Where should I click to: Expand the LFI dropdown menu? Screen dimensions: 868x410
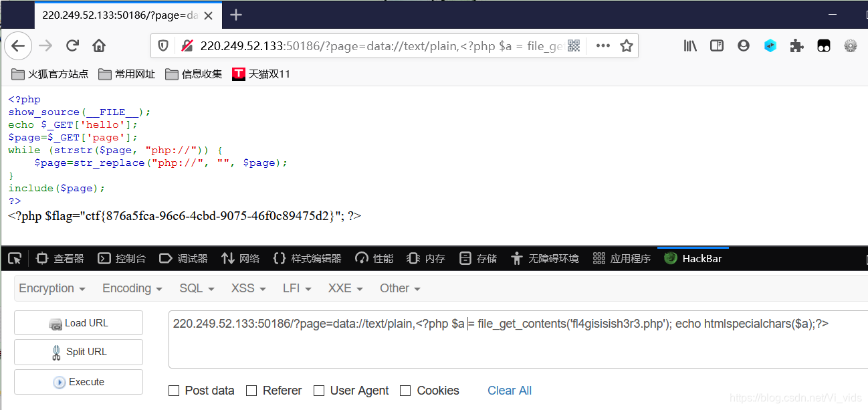coord(298,288)
